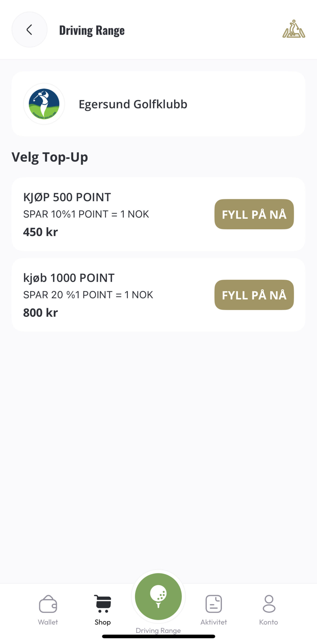Tap the 800 kr price
This screenshot has height=644, width=317.
(41, 313)
